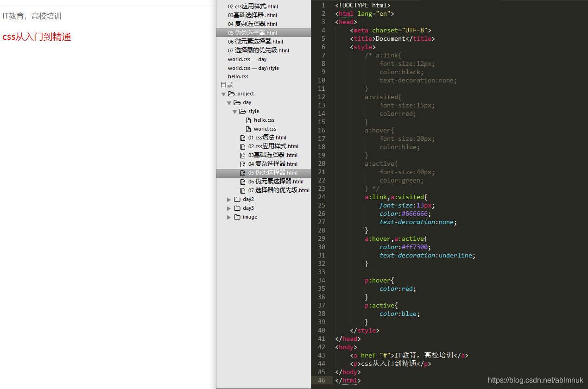Click line number 46 in the gutter
This screenshot has height=389, width=588.
click(322, 380)
